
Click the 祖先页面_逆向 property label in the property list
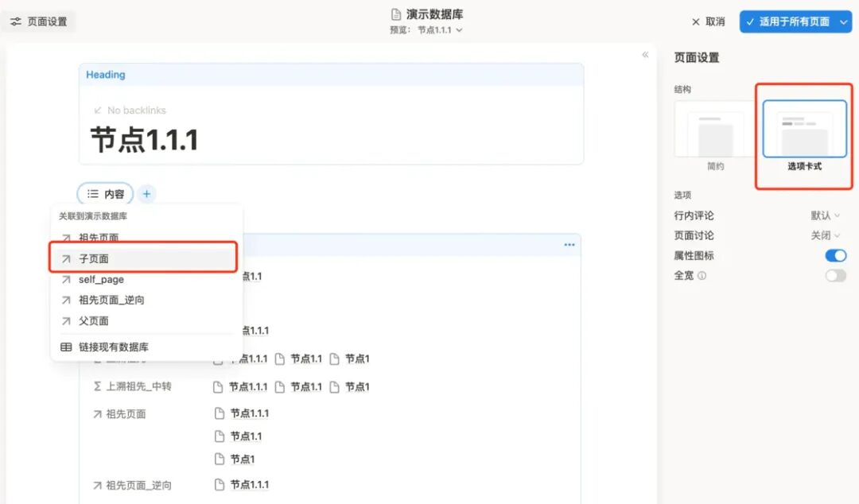point(132,486)
